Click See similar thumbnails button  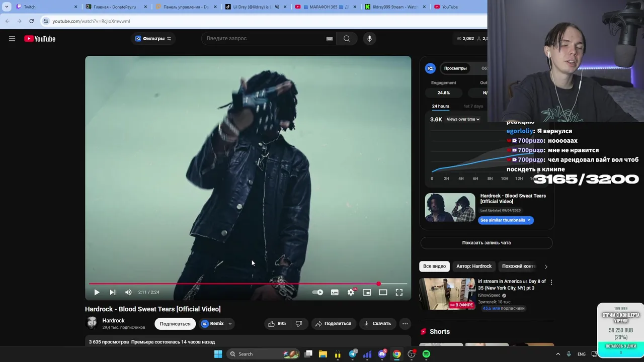(x=506, y=220)
